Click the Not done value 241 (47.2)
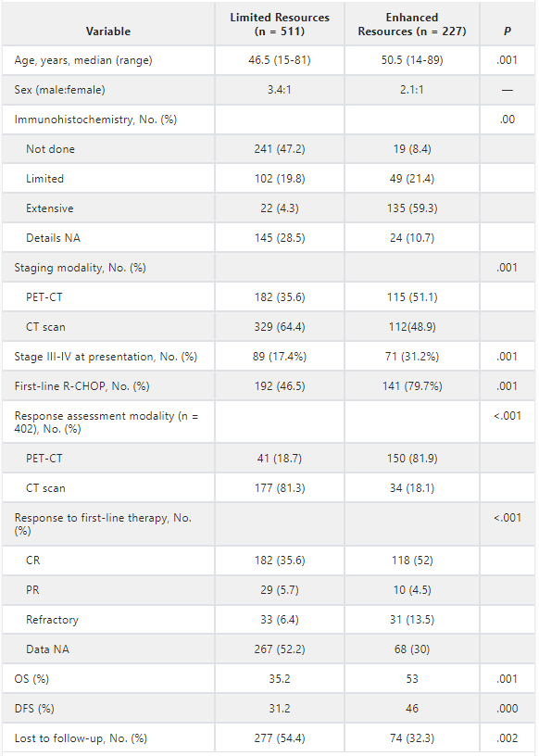The width and height of the screenshot is (539, 756). coord(280,149)
